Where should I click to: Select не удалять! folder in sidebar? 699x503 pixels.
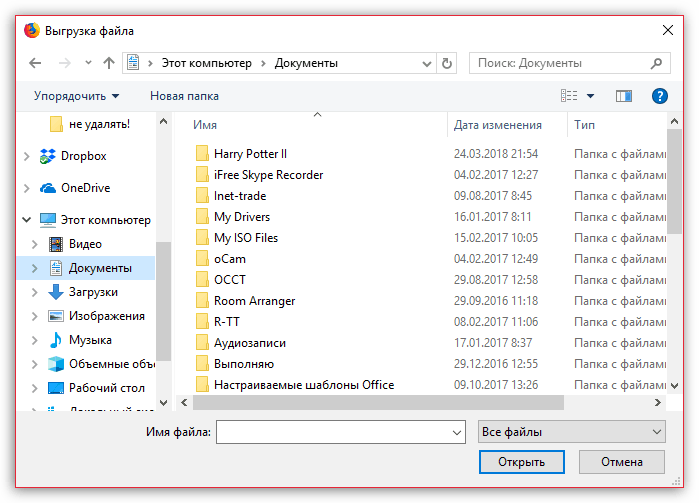[89, 124]
